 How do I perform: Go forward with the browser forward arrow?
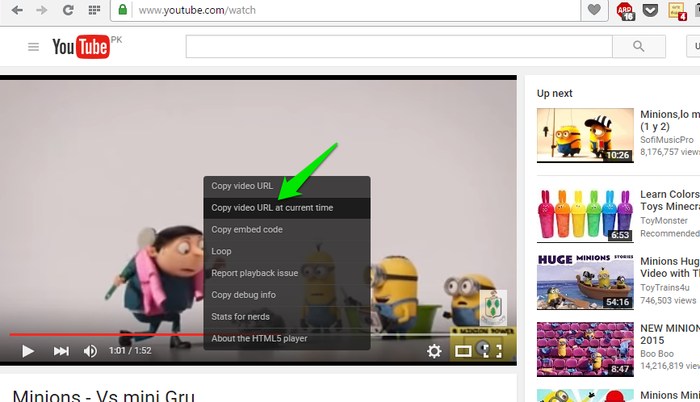point(42,10)
